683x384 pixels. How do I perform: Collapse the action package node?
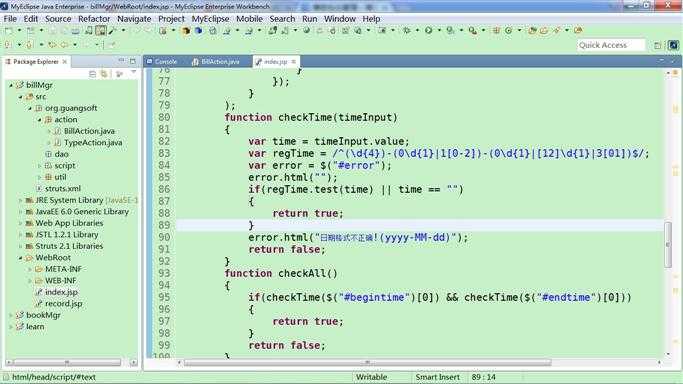[40, 120]
